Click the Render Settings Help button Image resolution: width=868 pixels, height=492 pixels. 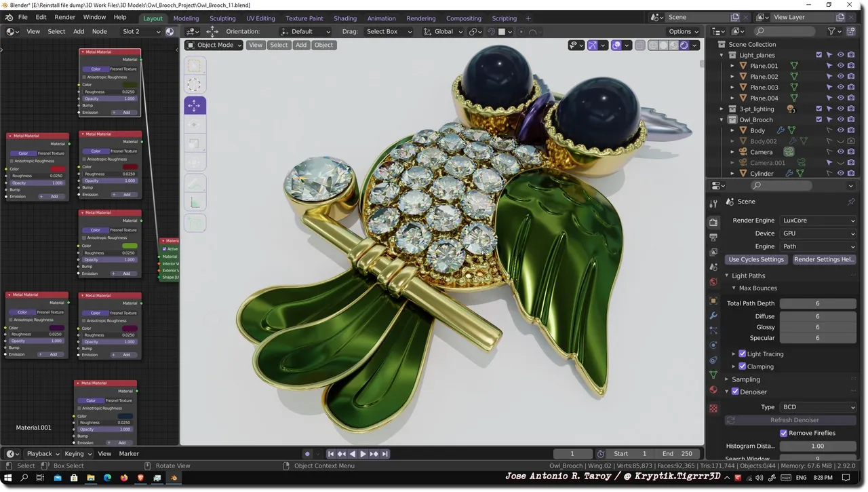[824, 259]
